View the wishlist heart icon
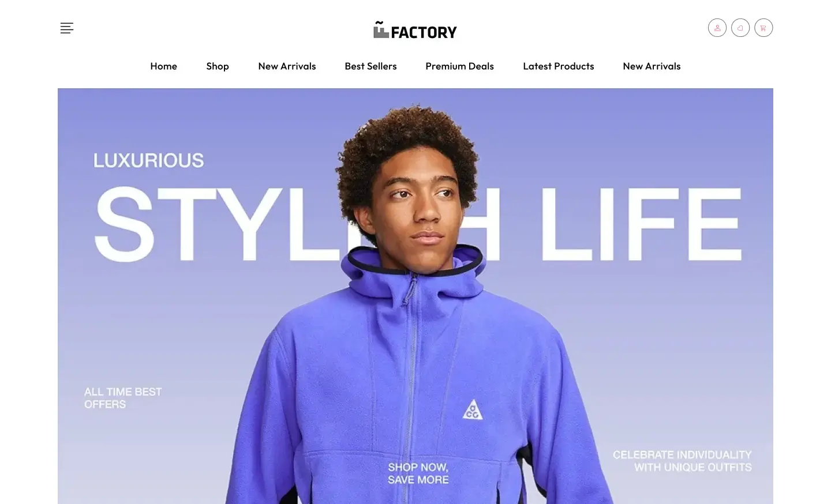 (740, 28)
